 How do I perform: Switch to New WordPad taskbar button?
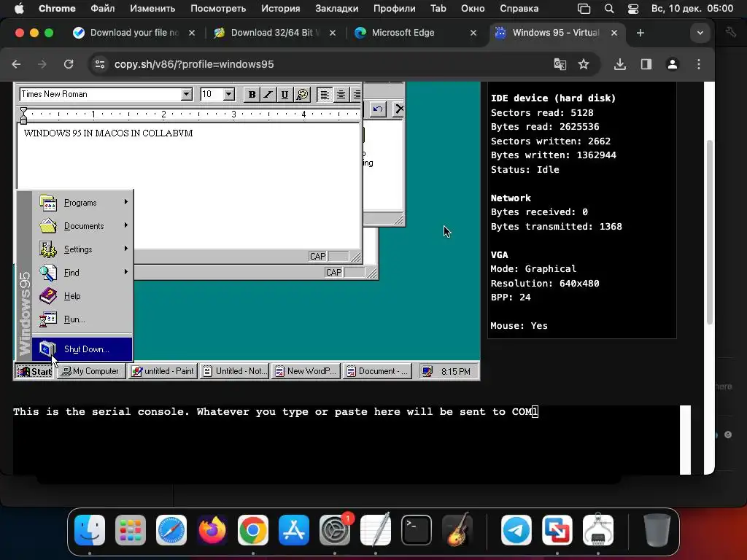tap(306, 371)
